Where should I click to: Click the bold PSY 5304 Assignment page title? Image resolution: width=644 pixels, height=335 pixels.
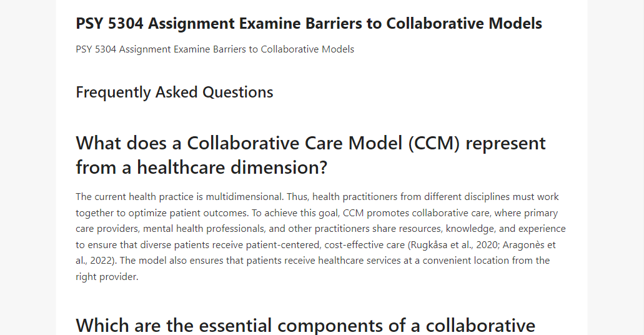coord(309,23)
